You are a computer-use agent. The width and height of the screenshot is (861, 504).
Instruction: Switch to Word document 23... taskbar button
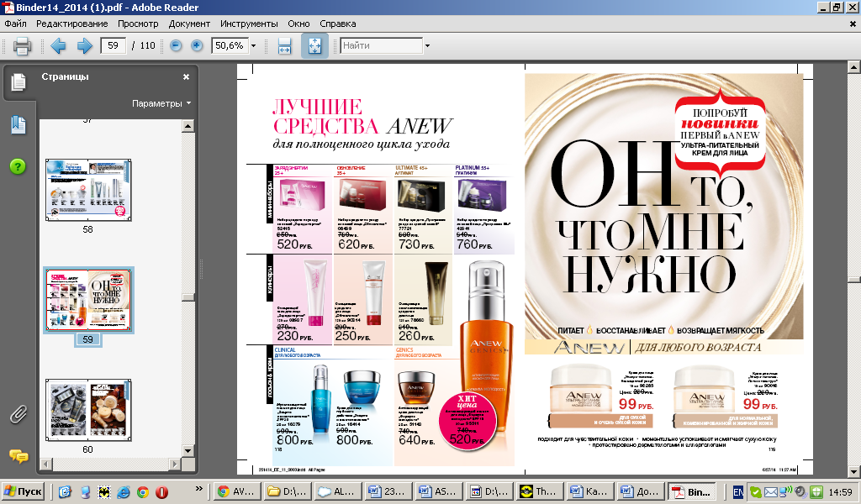pyautogui.click(x=388, y=491)
